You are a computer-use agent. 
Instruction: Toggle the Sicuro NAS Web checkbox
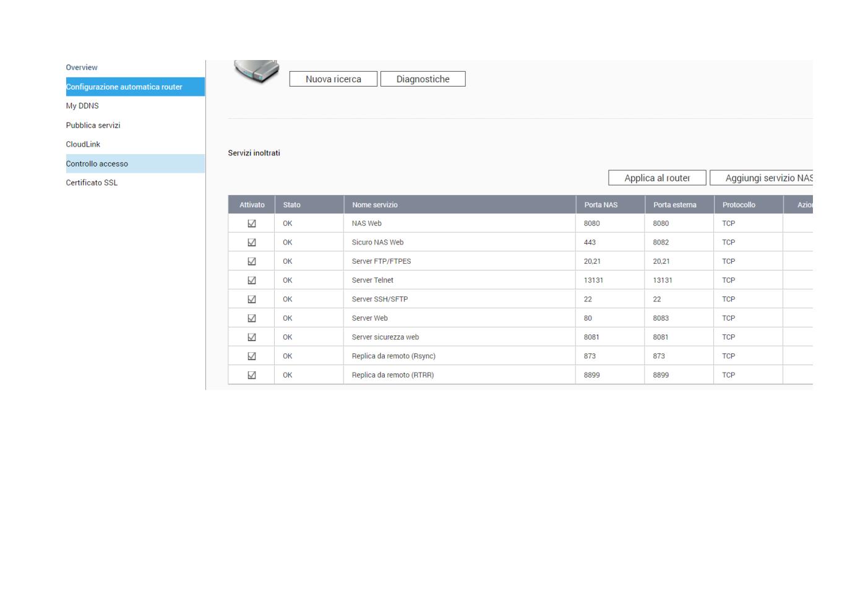(252, 243)
